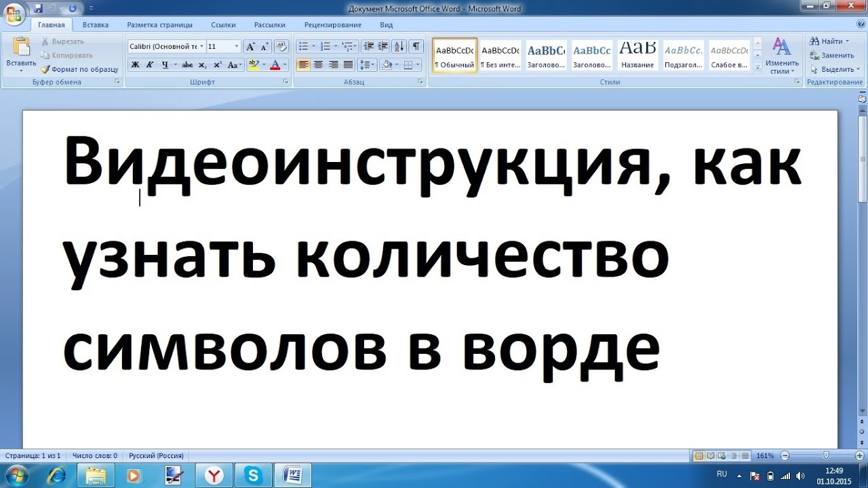
Task: Save document via Quick Access floppy icon
Action: [x=38, y=8]
